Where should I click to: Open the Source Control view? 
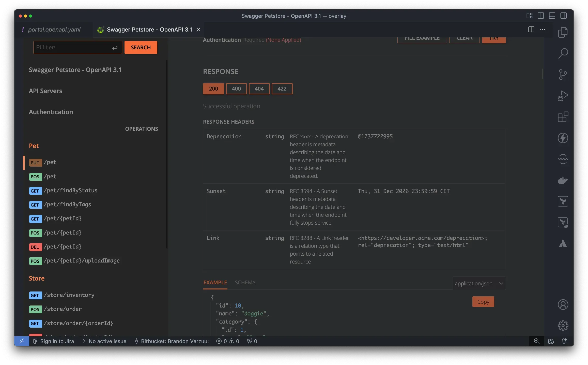(x=563, y=74)
